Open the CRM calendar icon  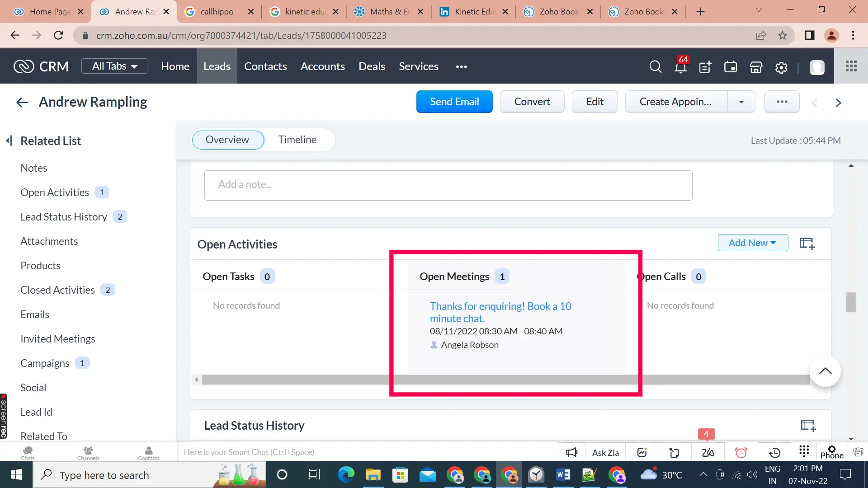tap(730, 67)
